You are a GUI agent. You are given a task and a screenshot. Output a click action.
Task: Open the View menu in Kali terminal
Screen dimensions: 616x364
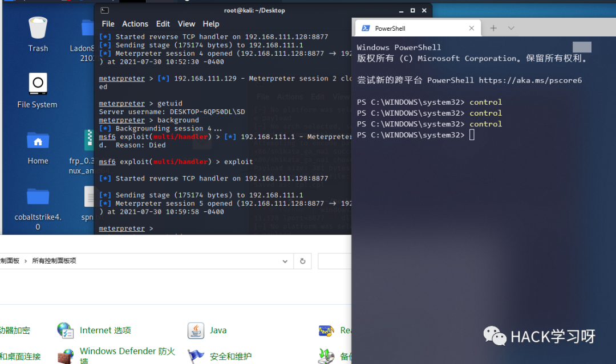point(186,24)
